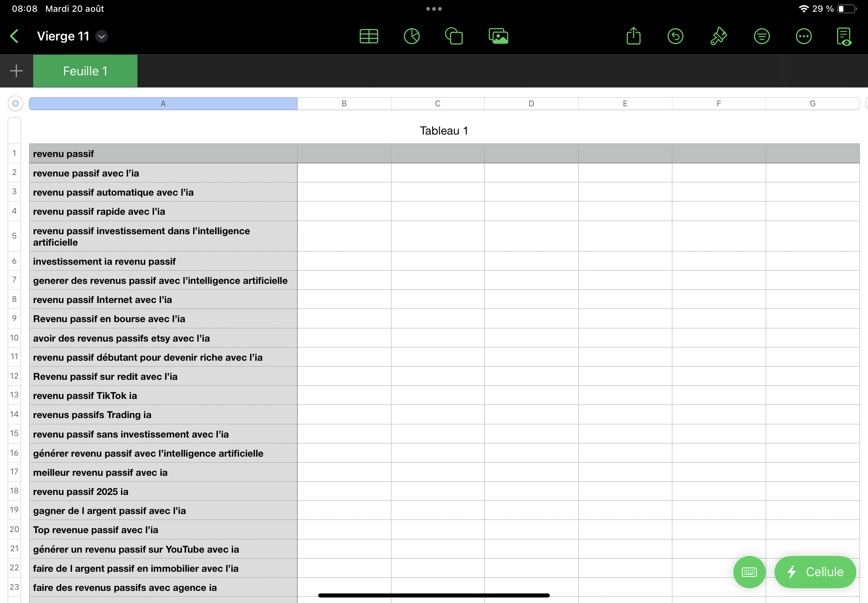Open the media insert menu

498,36
